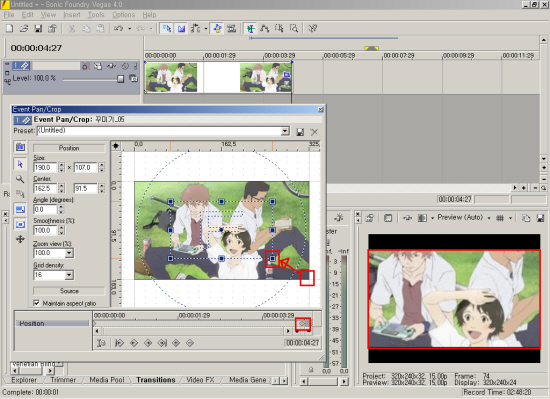Select the arrow Normal Edit tool in Pan/Crop
Image resolution: width=550 pixels, height=399 pixels.
pyautogui.click(x=20, y=164)
